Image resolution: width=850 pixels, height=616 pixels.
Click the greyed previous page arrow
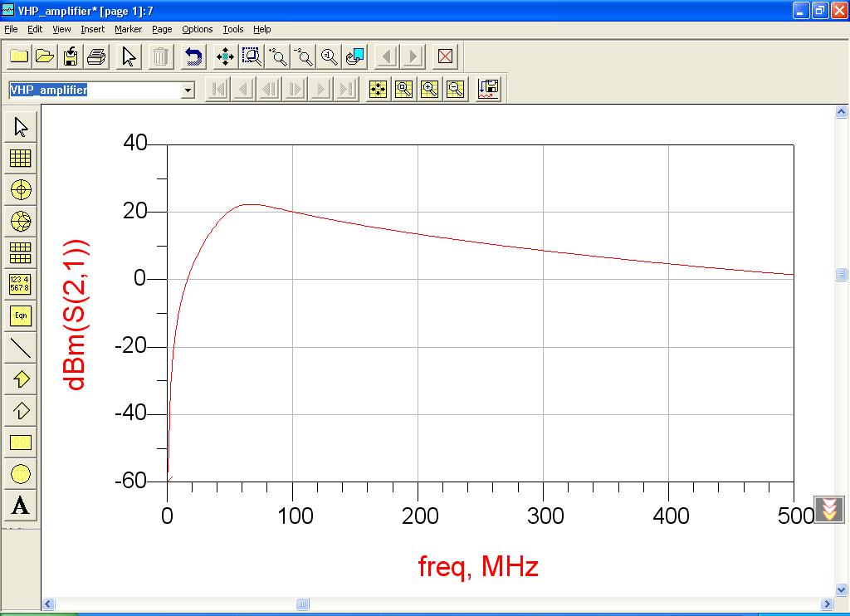click(x=387, y=56)
